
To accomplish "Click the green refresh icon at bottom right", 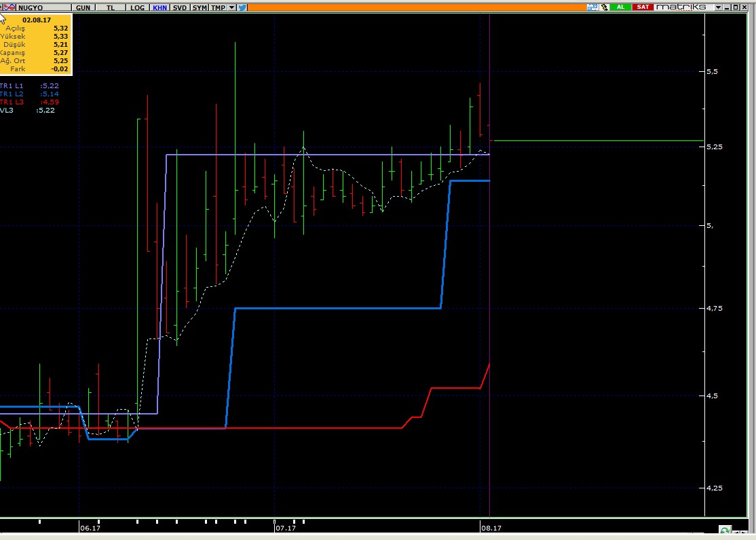I will point(725,531).
